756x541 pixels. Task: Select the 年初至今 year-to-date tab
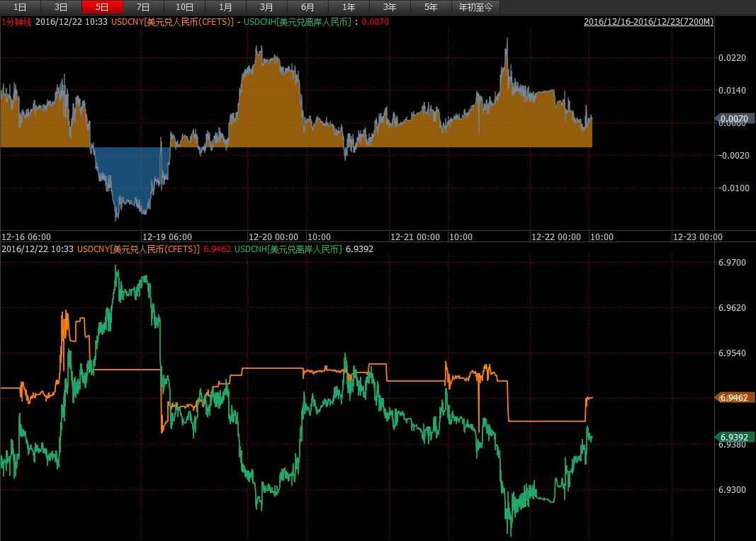pos(475,7)
